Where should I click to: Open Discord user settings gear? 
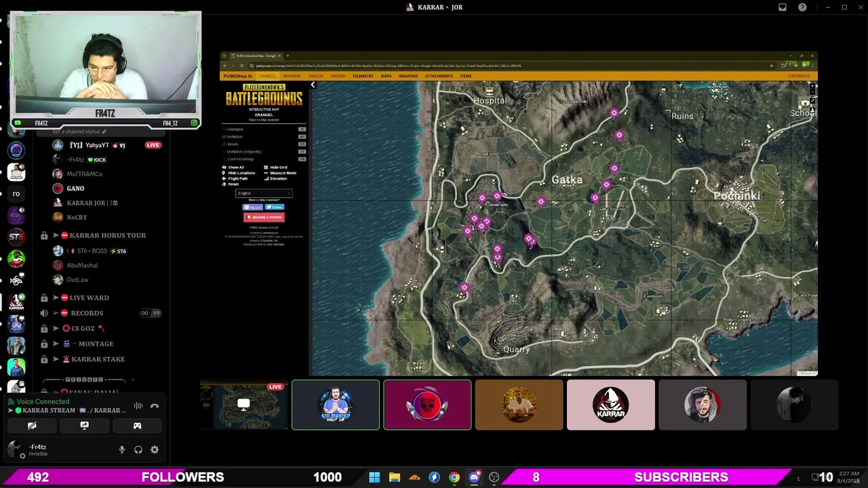point(155,449)
